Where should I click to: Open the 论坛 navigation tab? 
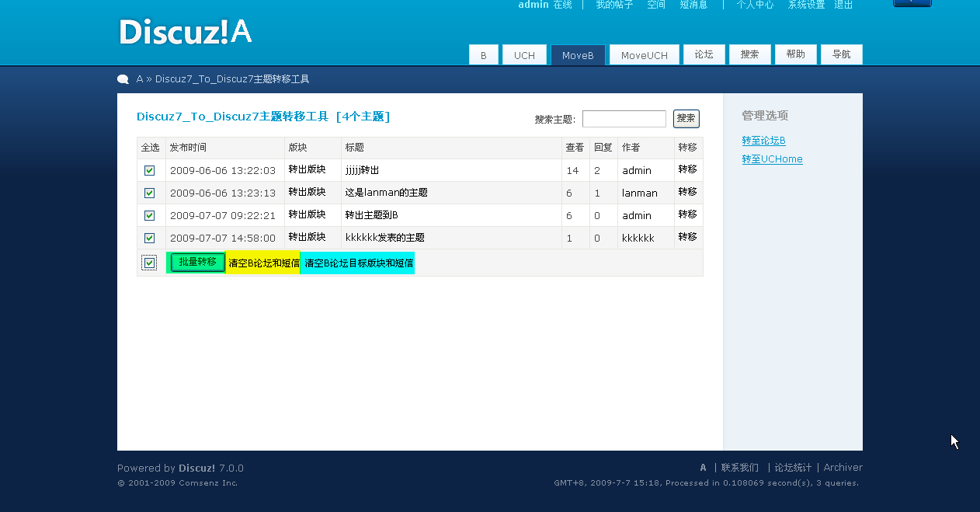click(704, 54)
